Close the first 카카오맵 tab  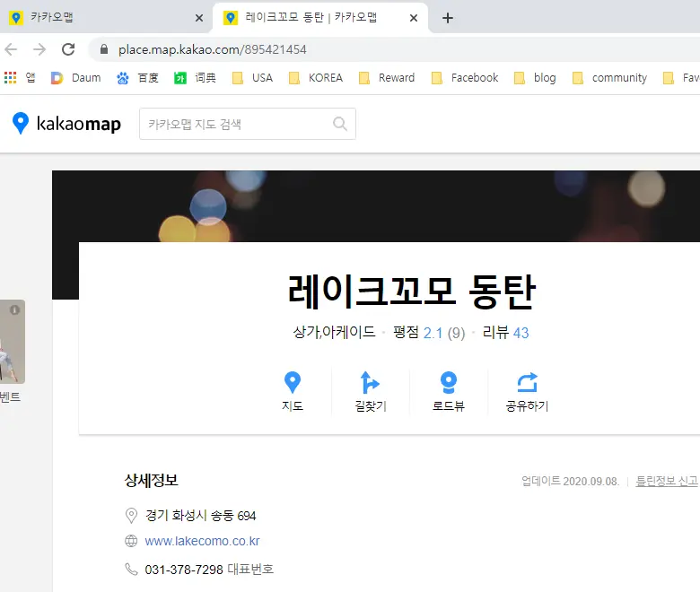[x=199, y=18]
